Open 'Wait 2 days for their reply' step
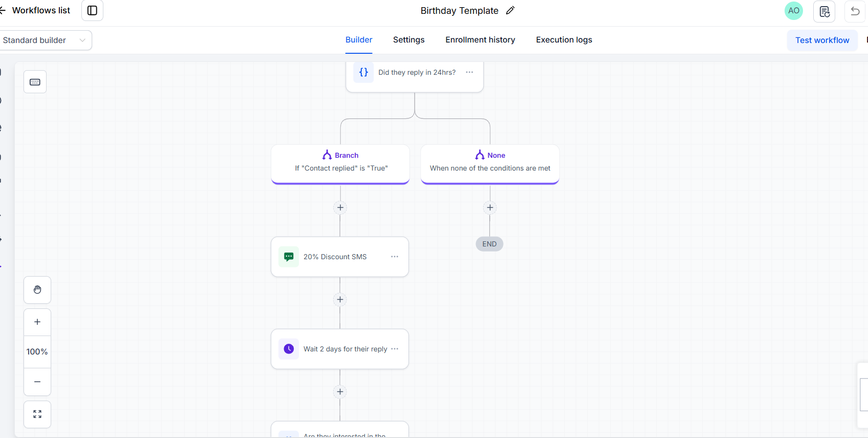 click(340, 349)
